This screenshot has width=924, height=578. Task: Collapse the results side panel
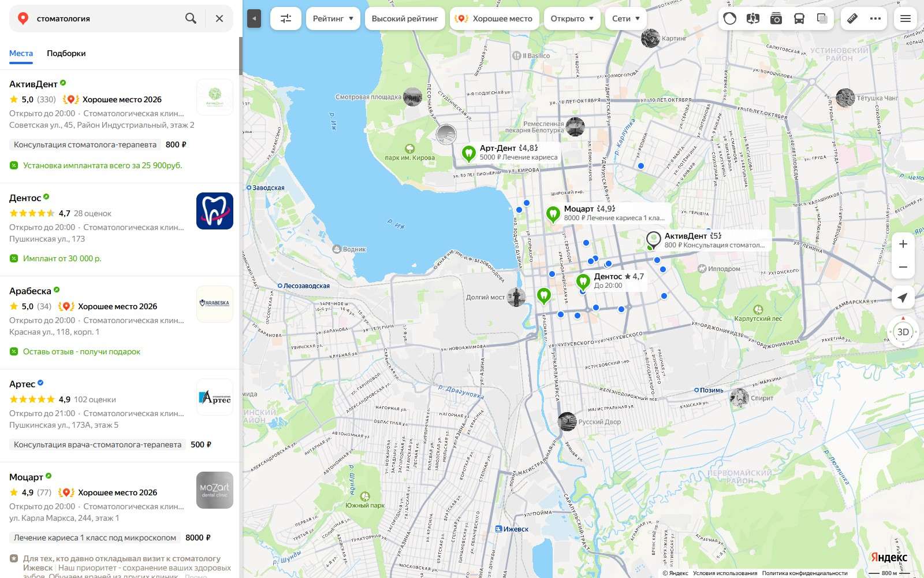254,18
